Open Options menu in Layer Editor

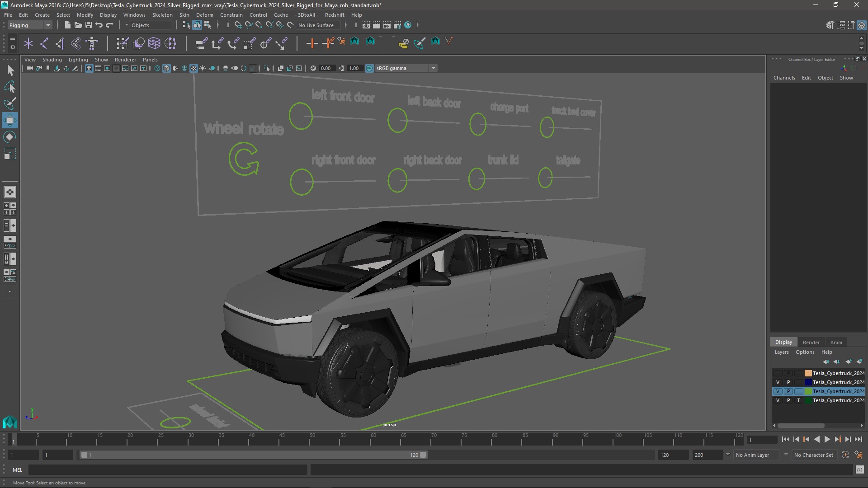[805, 352]
